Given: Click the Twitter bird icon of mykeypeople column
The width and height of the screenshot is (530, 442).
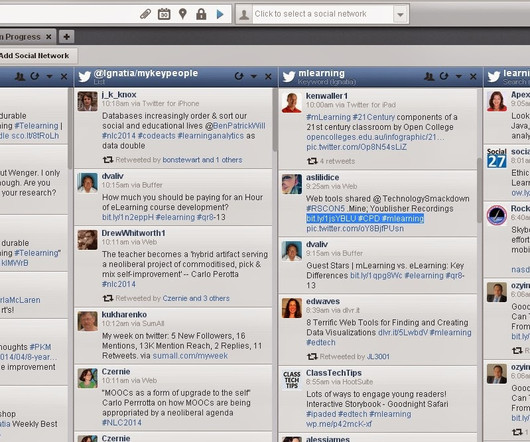Looking at the screenshot, I should tap(85, 77).
